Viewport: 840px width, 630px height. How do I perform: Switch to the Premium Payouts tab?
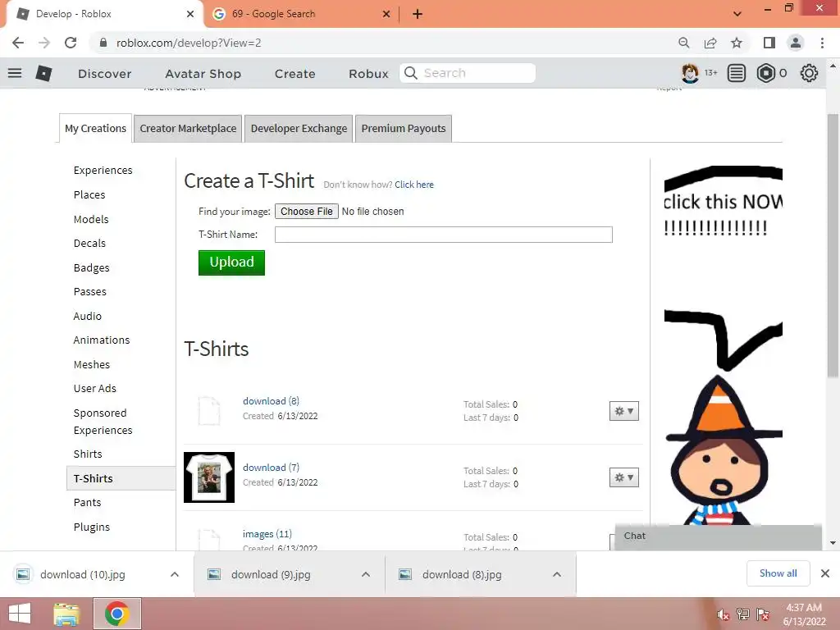(x=404, y=129)
